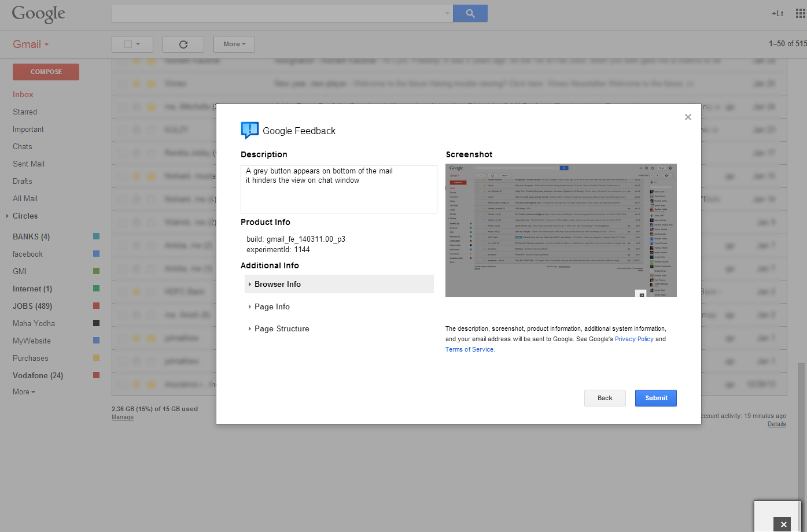Open the Drafts folder
807x532 pixels.
point(23,181)
